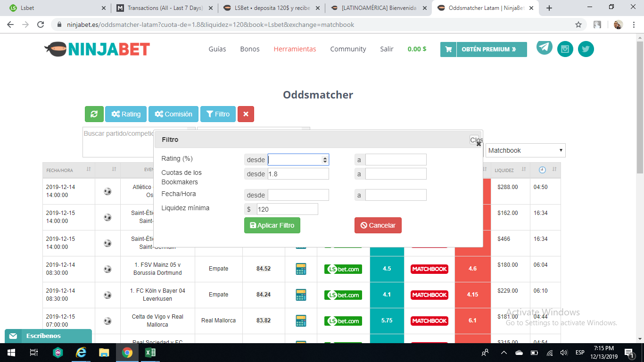Screen dimensions: 644x362
Task: Click LSbet logo in Celta de Vigo row
Action: (343, 321)
